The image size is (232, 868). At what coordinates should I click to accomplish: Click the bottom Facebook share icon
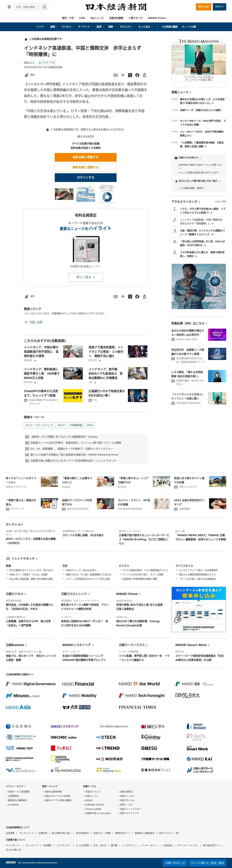137,297
